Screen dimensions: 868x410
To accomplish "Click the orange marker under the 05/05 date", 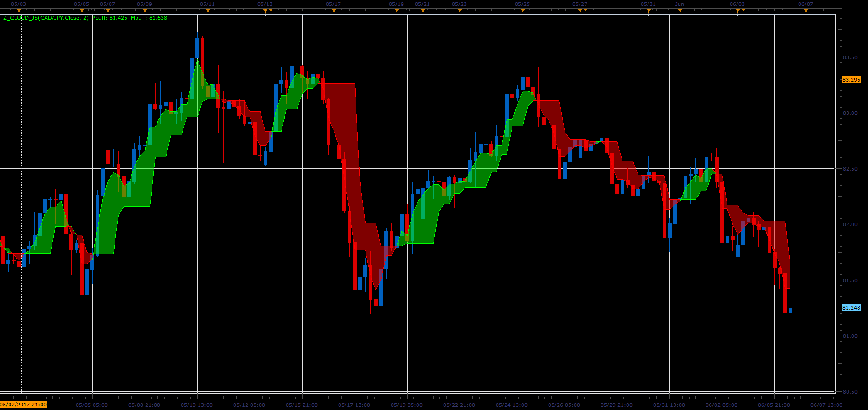I will pos(82,11).
